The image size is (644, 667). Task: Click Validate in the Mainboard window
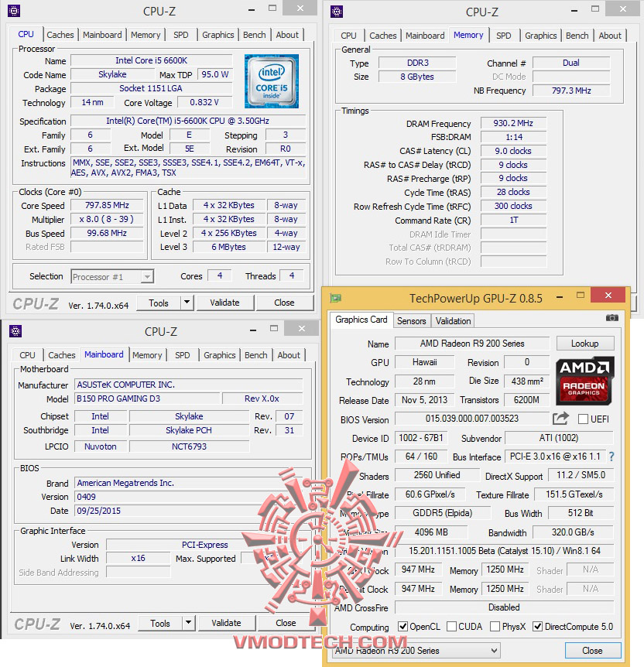point(227,623)
